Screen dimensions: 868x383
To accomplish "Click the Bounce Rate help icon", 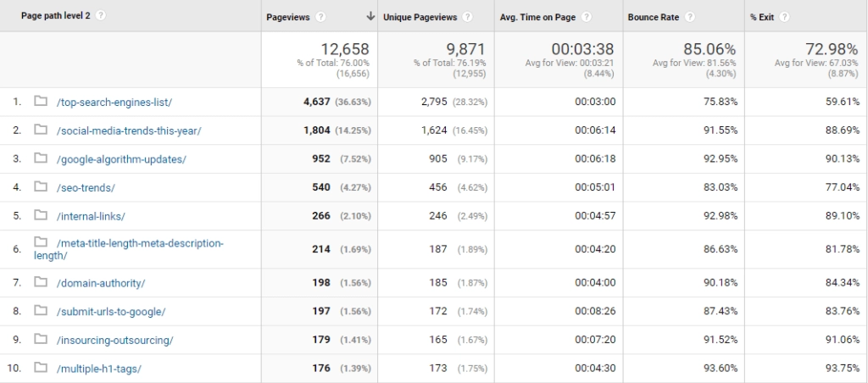I will point(690,17).
